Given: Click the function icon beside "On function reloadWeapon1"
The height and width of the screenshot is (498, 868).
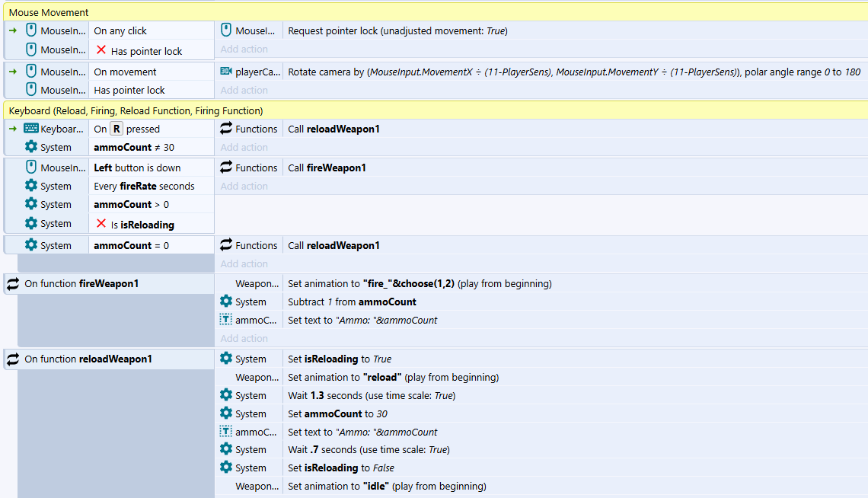Looking at the screenshot, I should coord(13,359).
